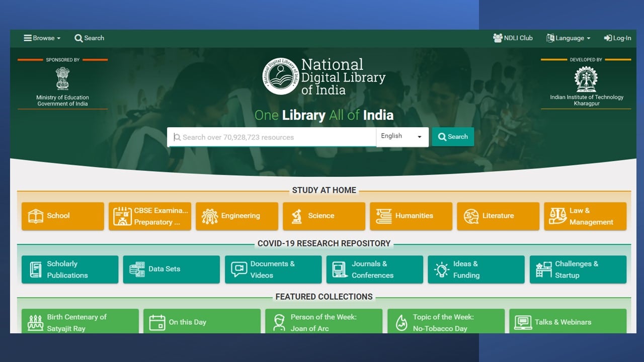Open the NDLI Club page
Screen dimensions: 644x362
513,38
